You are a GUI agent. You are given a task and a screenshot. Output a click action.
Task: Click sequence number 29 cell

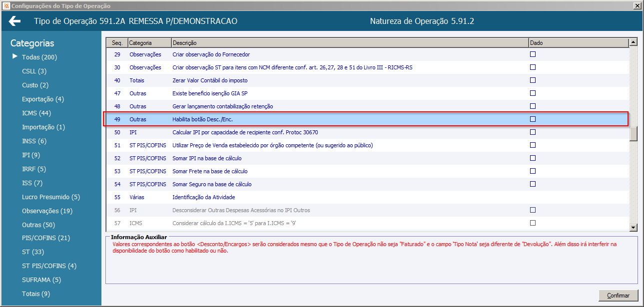(x=117, y=54)
